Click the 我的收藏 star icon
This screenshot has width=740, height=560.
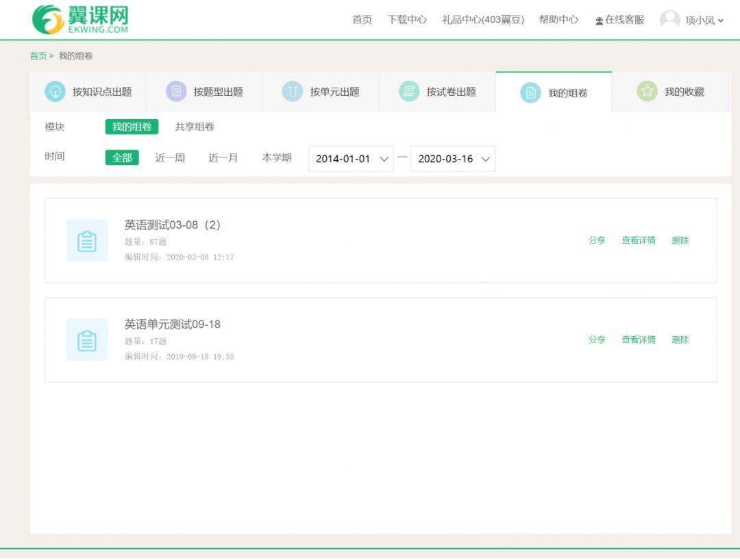click(647, 91)
